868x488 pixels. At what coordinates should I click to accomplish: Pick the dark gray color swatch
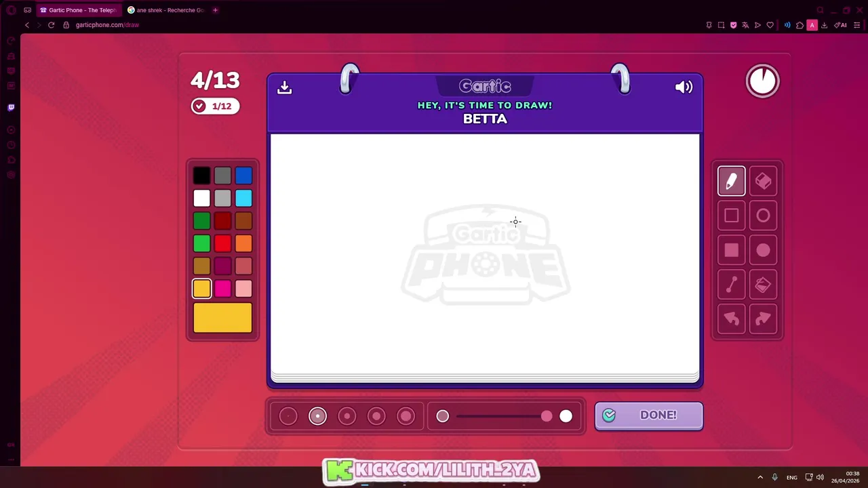pyautogui.click(x=222, y=176)
